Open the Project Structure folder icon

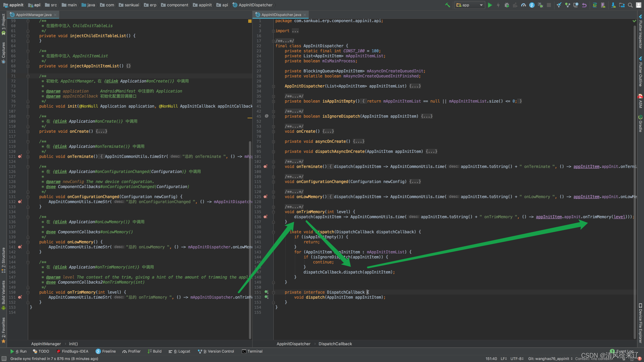pyautogui.click(x=622, y=5)
